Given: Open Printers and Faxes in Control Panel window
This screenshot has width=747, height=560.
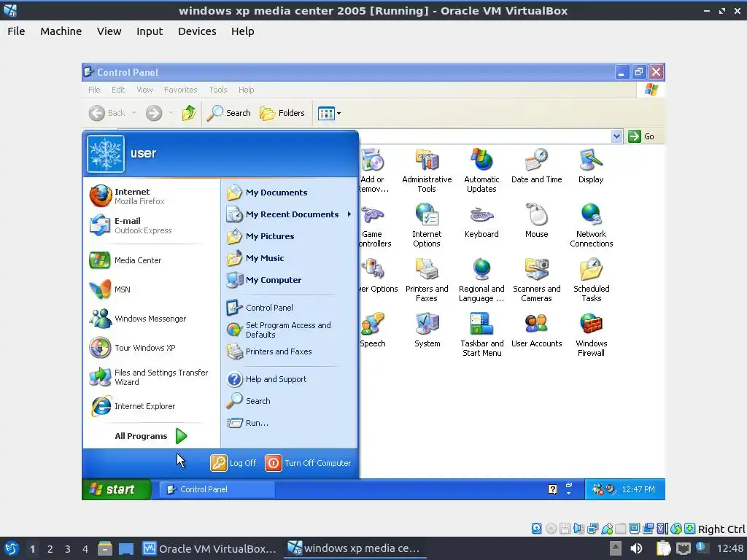Looking at the screenshot, I should pyautogui.click(x=426, y=280).
